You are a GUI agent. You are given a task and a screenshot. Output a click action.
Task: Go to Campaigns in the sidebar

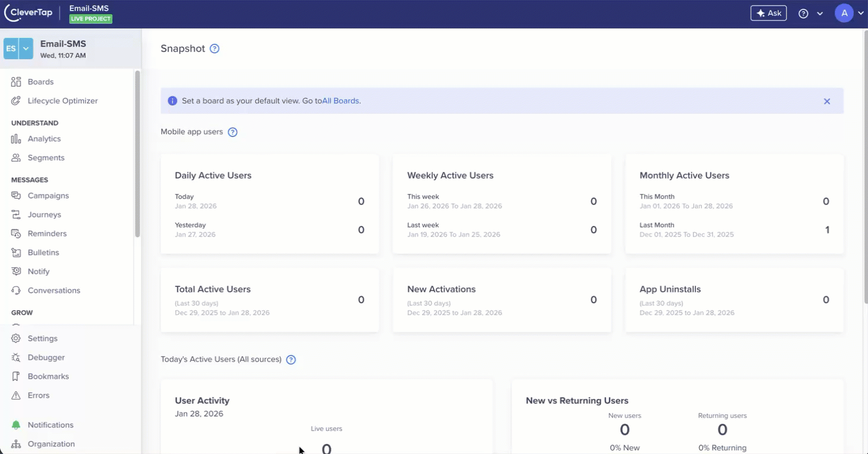tap(48, 196)
